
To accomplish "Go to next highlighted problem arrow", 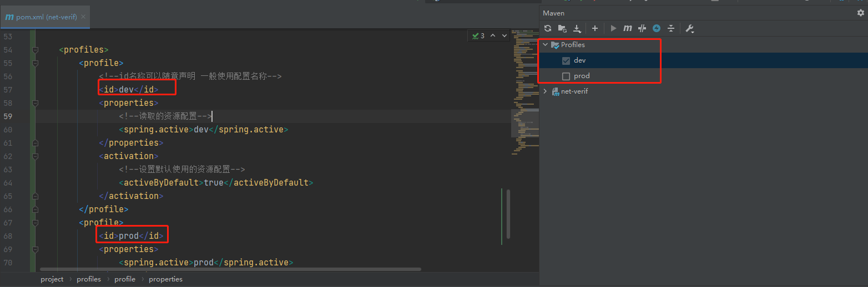I will pos(504,35).
